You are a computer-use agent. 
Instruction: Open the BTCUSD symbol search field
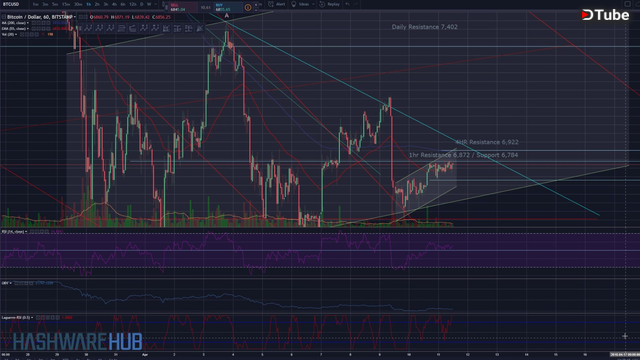tap(11, 4)
